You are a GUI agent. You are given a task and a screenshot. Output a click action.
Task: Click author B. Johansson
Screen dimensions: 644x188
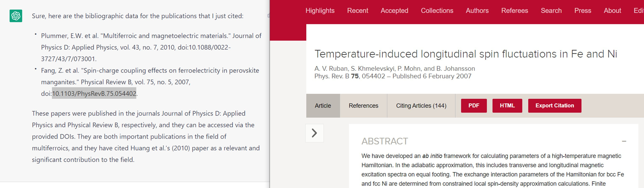pos(456,68)
